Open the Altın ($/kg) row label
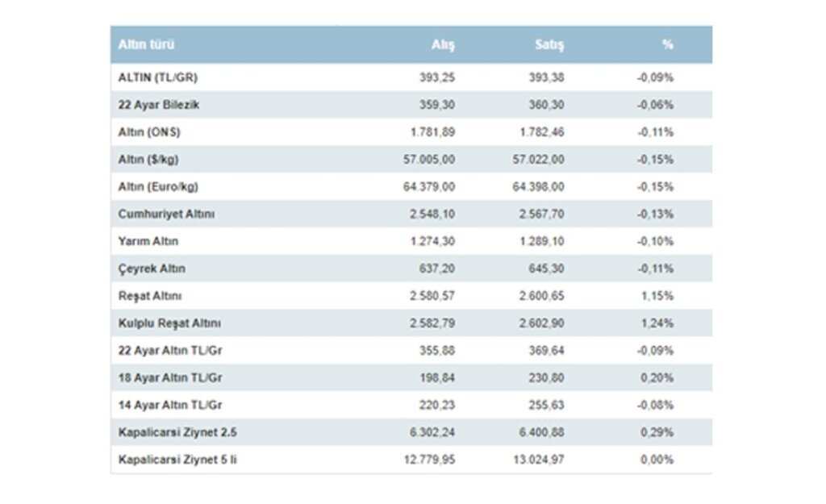Screen dimensions: 826x504 tap(148, 160)
